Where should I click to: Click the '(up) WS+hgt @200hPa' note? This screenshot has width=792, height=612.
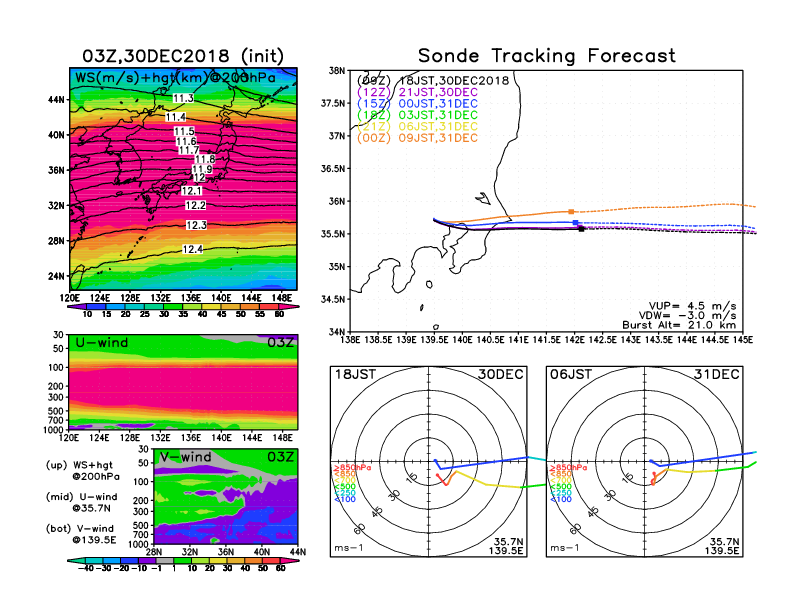point(83,471)
